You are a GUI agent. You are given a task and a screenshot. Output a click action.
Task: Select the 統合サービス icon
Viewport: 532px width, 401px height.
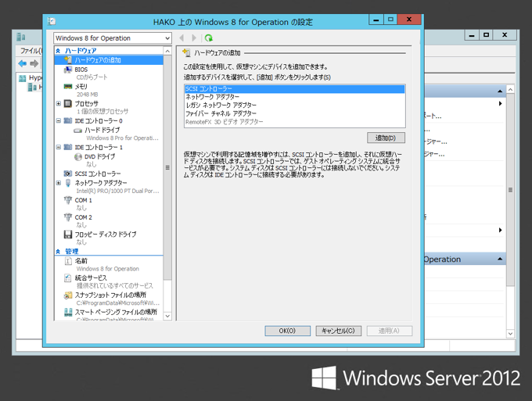point(68,278)
